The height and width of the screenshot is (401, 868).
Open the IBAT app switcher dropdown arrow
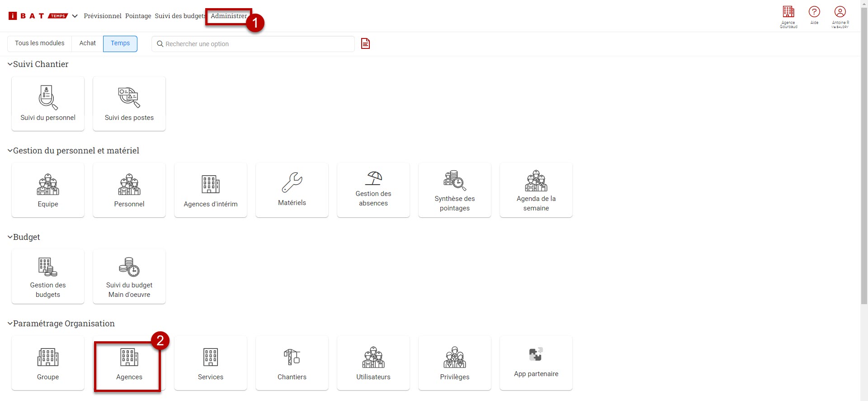75,16
